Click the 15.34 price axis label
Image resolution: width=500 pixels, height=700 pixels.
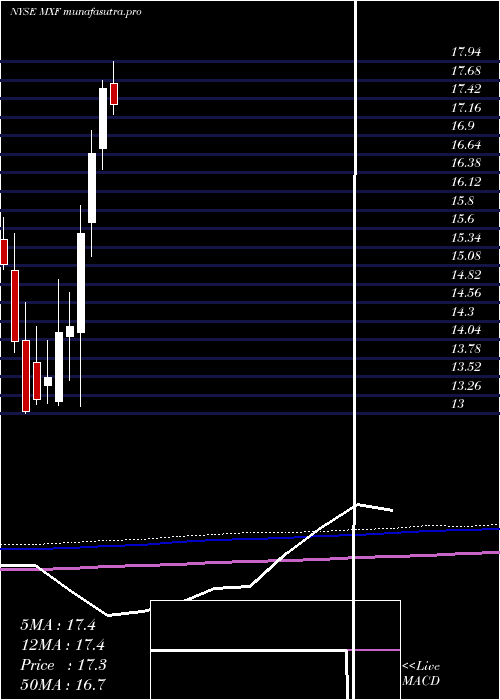466,238
